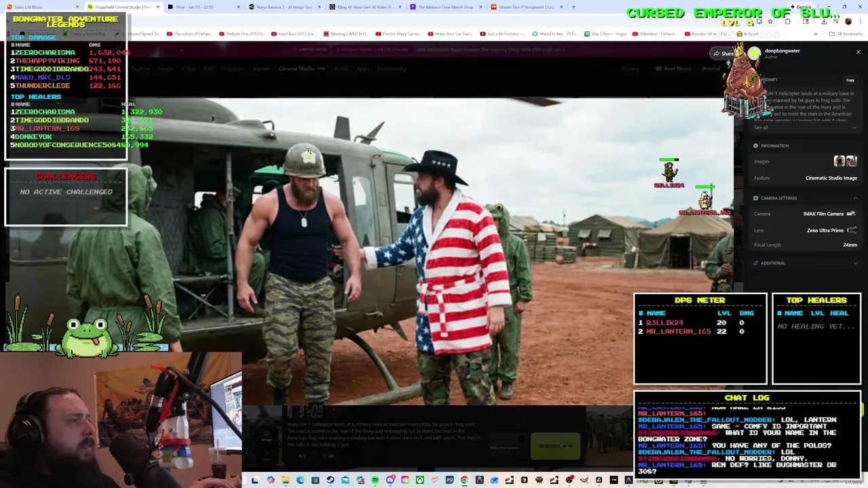Image resolution: width=868 pixels, height=488 pixels.
Task: Open Discord from the taskbar
Action: pos(390,481)
